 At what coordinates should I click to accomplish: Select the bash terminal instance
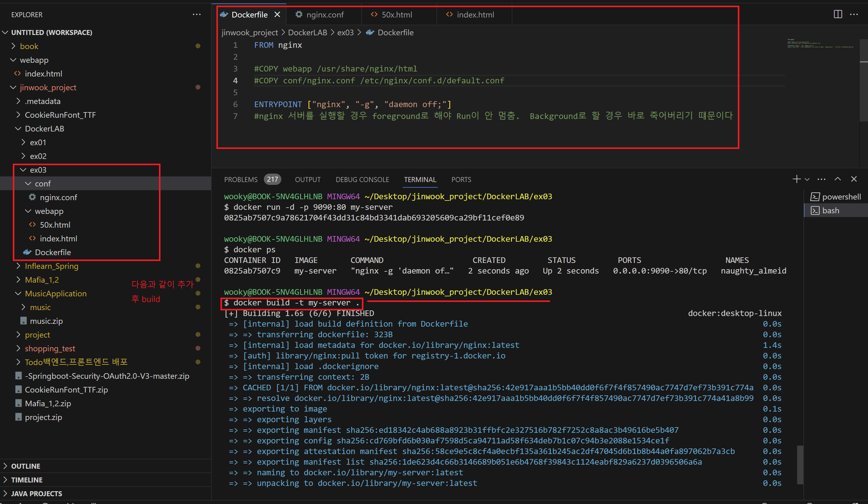(x=831, y=210)
